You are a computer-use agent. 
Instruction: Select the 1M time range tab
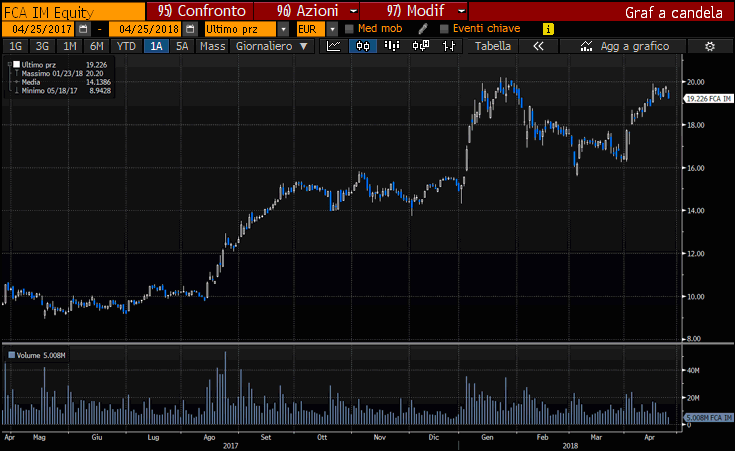69,46
